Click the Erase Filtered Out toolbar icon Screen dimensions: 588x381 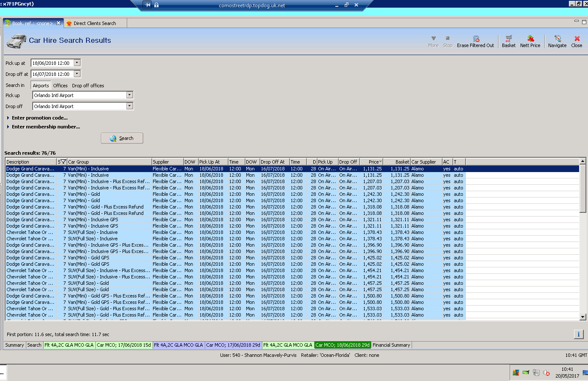pyautogui.click(x=476, y=39)
